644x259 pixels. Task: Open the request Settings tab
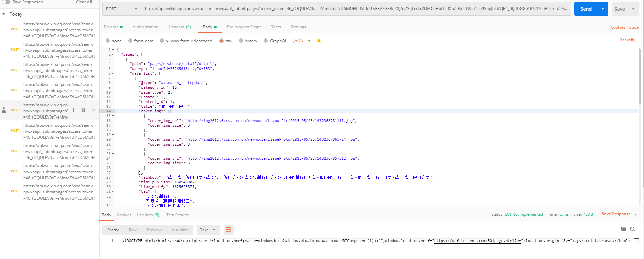[298, 27]
